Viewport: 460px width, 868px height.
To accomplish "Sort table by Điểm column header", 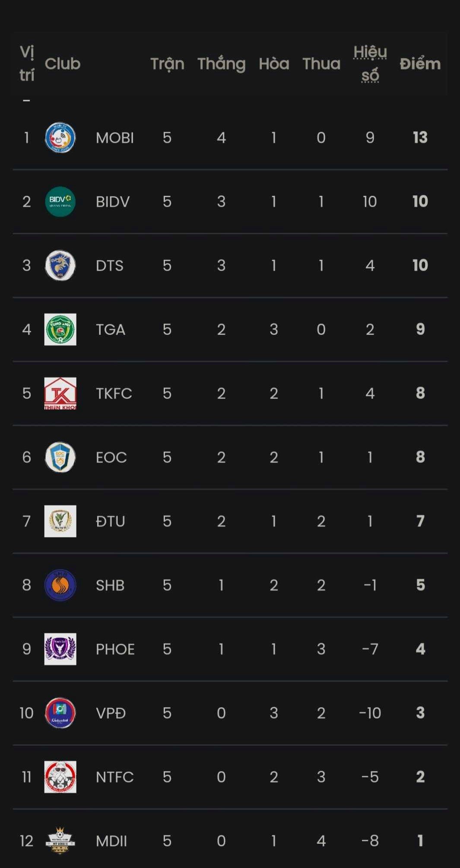I will click(420, 64).
